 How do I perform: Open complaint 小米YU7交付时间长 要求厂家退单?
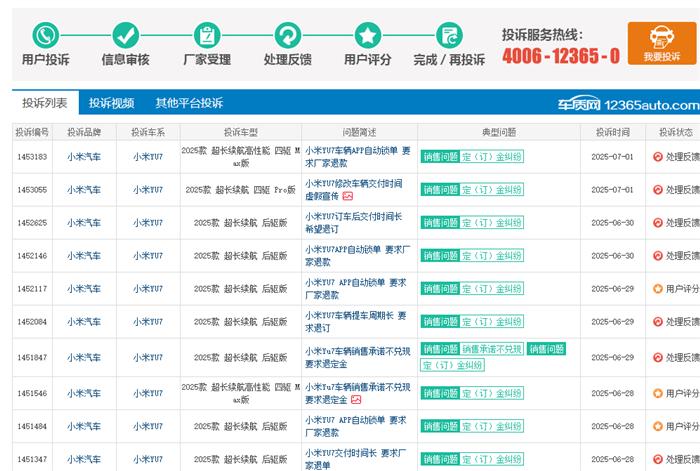(356, 459)
